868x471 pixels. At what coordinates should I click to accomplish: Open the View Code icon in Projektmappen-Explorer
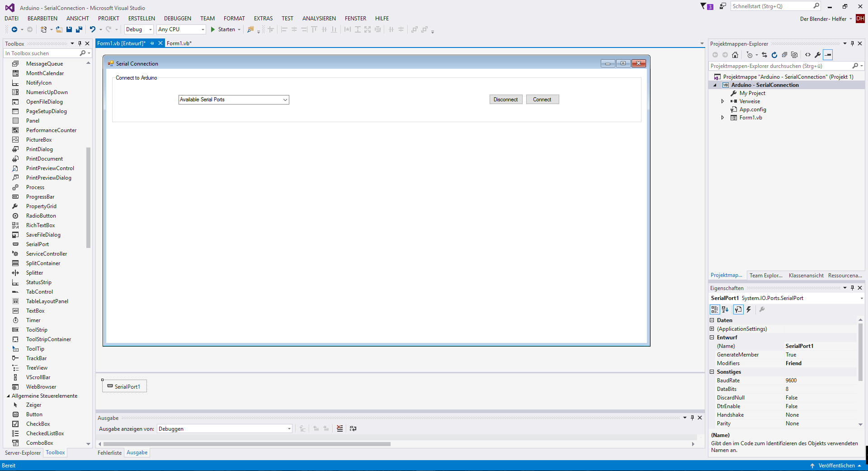tap(808, 55)
